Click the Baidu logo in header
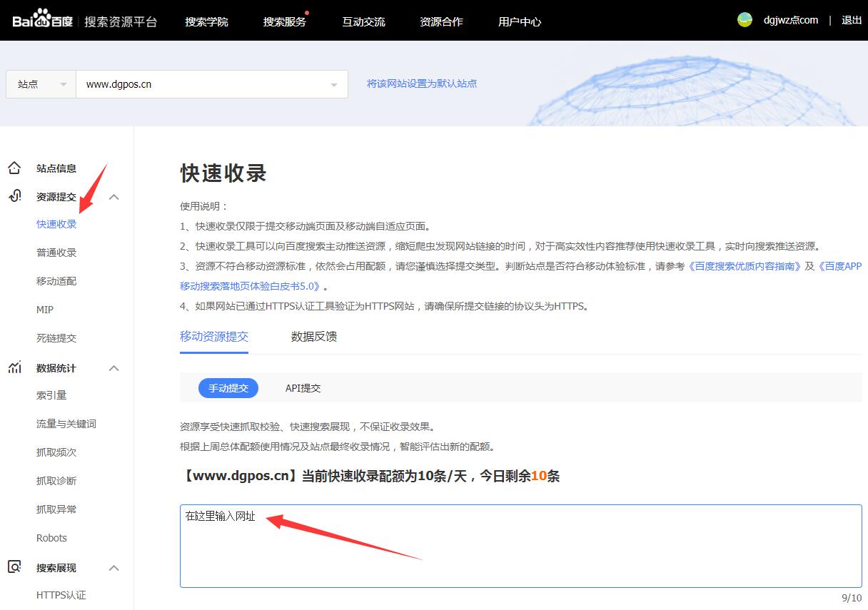 point(42,20)
